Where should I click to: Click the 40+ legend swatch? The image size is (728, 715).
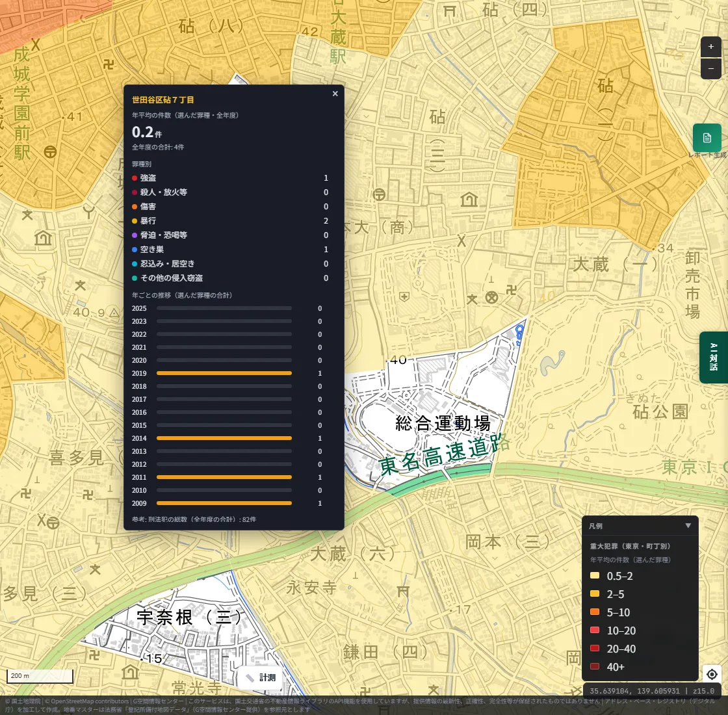click(x=594, y=667)
